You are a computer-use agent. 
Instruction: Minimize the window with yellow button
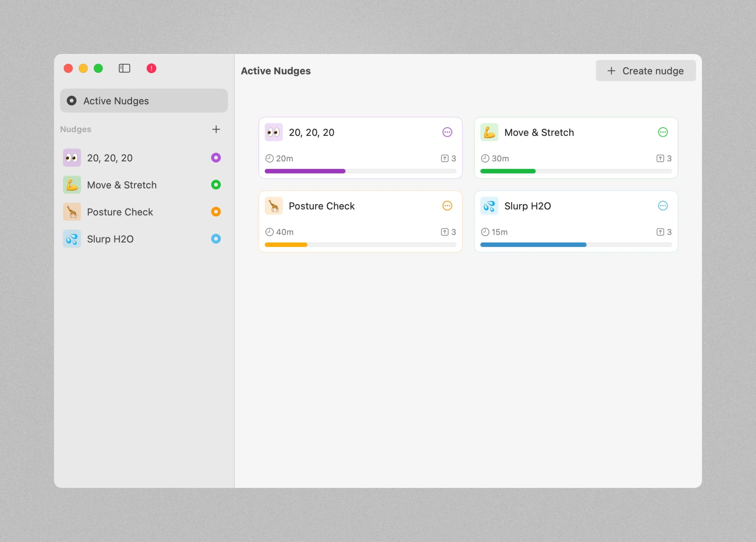pyautogui.click(x=83, y=68)
